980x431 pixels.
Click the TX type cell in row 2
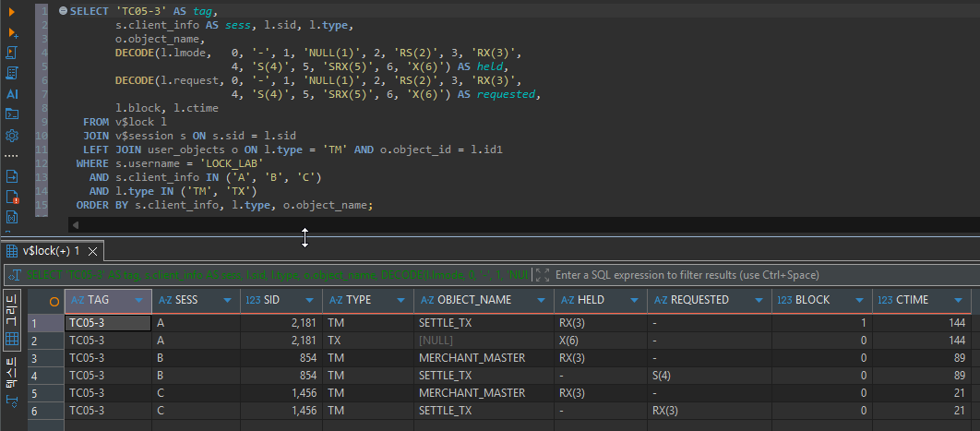367,341
